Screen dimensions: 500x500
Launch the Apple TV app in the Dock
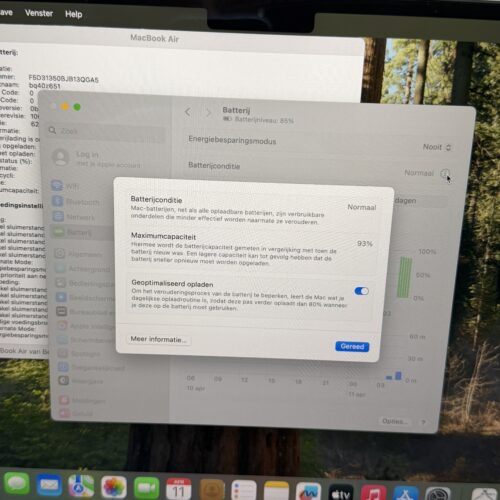[x=341, y=493]
